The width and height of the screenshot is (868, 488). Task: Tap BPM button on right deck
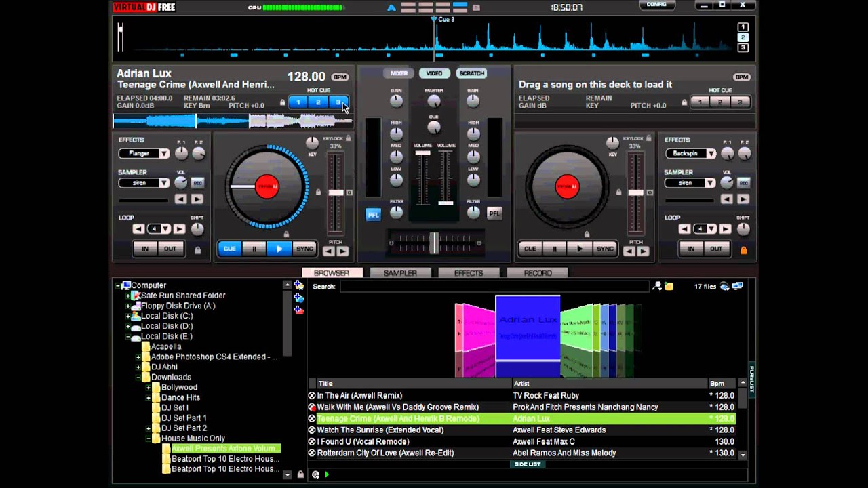click(742, 77)
